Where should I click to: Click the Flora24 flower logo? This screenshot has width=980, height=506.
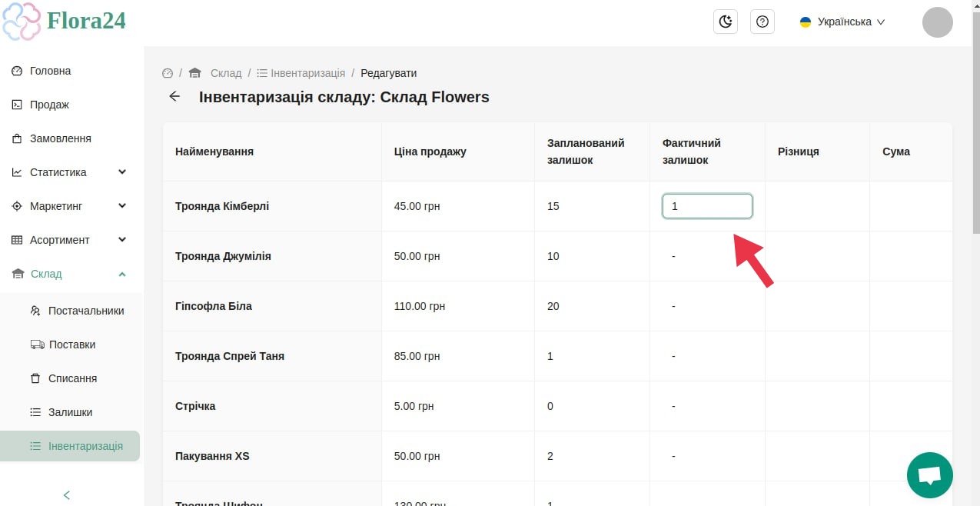tap(22, 21)
